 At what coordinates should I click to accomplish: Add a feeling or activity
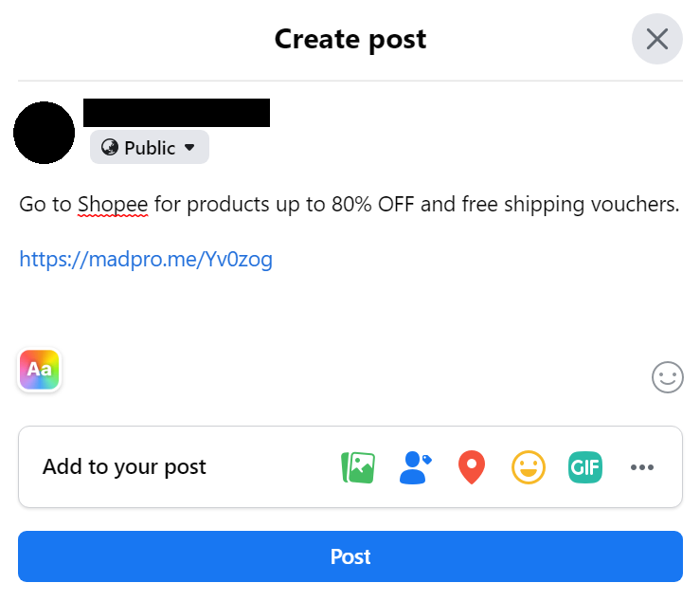point(529,467)
